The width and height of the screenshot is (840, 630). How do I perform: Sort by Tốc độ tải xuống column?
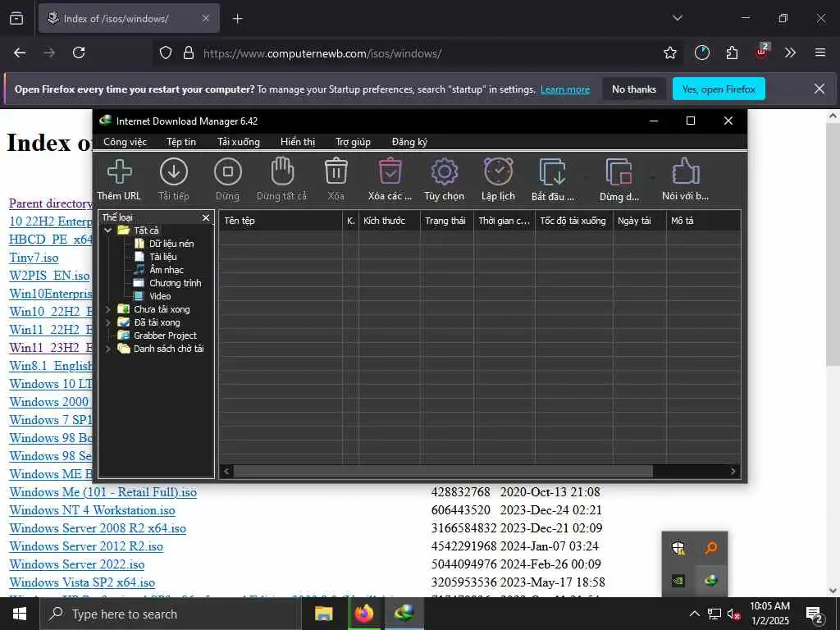573,221
